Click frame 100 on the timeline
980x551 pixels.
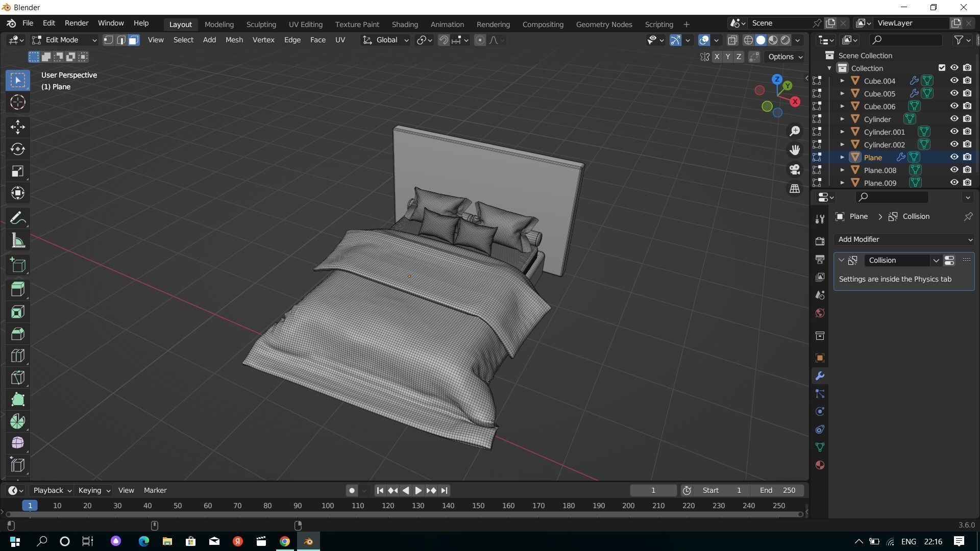[x=327, y=506]
